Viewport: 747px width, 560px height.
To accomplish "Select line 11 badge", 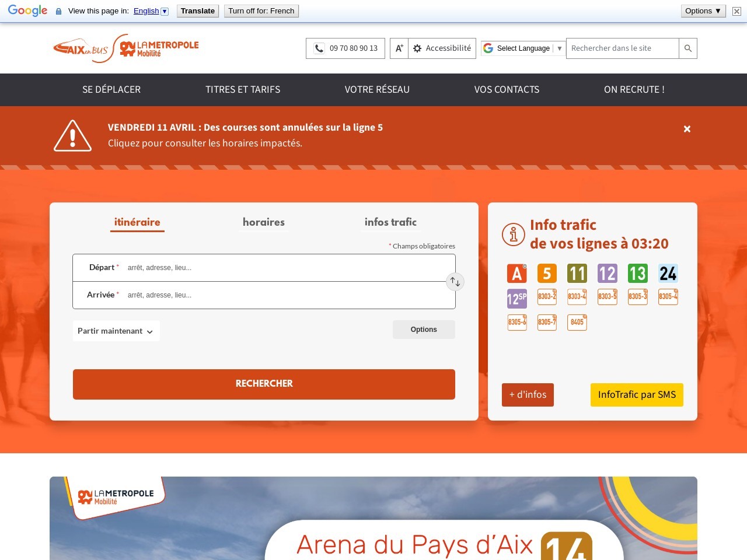I will click(x=577, y=274).
